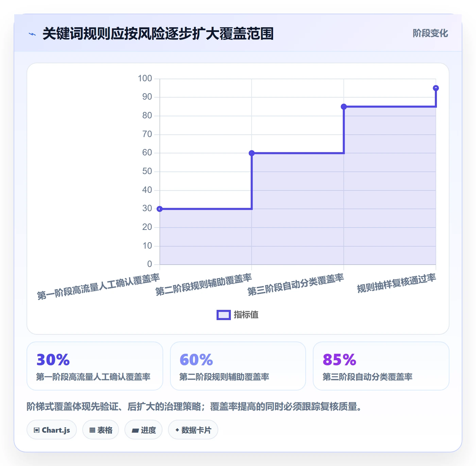Open the 85% metric card
The image size is (476, 466).
pos(381,366)
